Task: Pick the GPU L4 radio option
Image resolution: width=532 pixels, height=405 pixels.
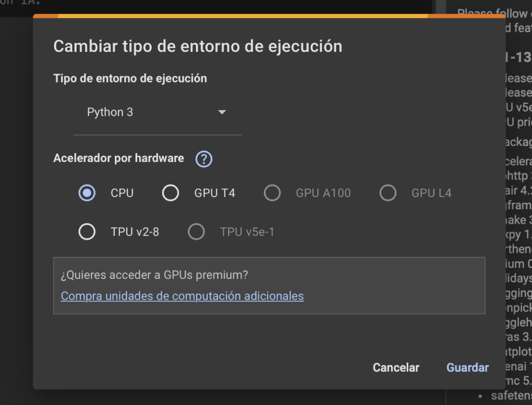Action: 388,193
